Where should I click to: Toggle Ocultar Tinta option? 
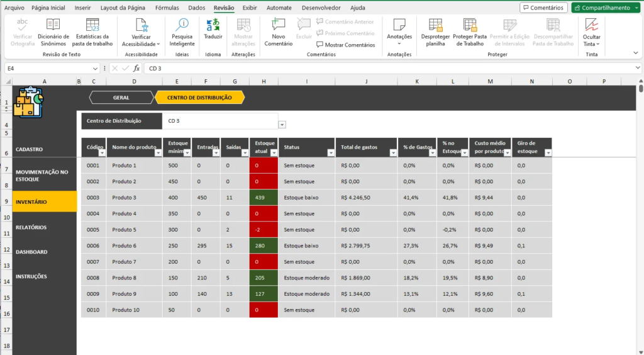[591, 31]
